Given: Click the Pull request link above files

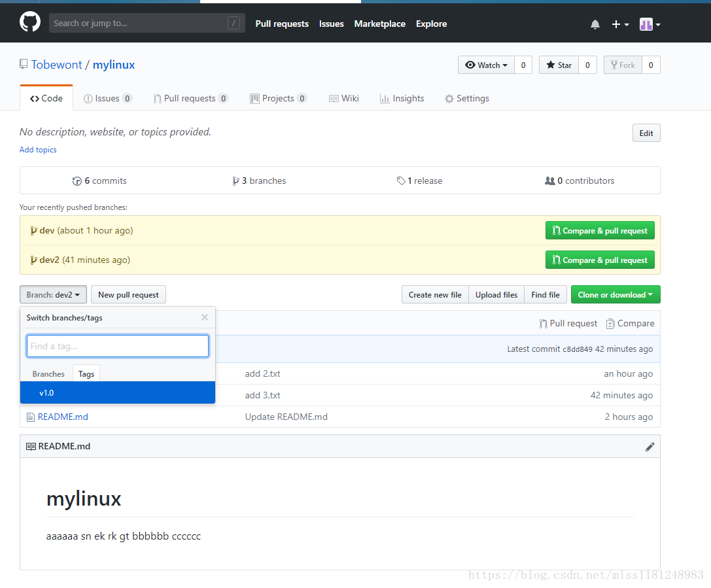Looking at the screenshot, I should (x=568, y=323).
